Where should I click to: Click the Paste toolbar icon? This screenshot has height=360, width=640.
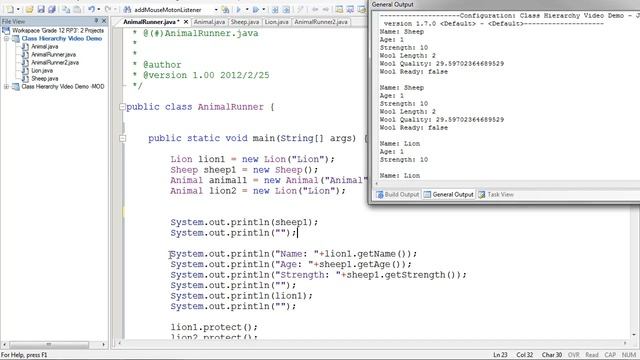point(77,9)
